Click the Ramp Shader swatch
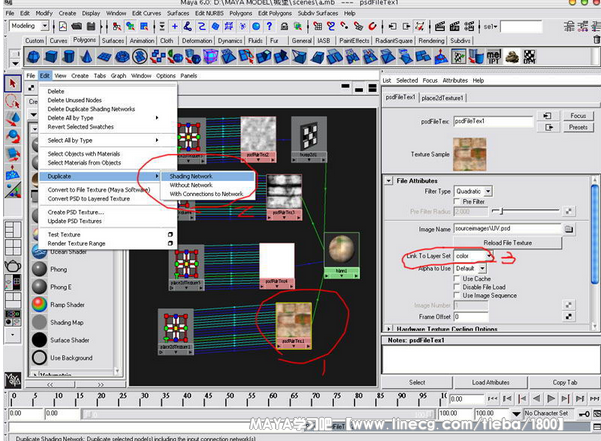The image size is (601, 441). pyautogui.click(x=39, y=305)
